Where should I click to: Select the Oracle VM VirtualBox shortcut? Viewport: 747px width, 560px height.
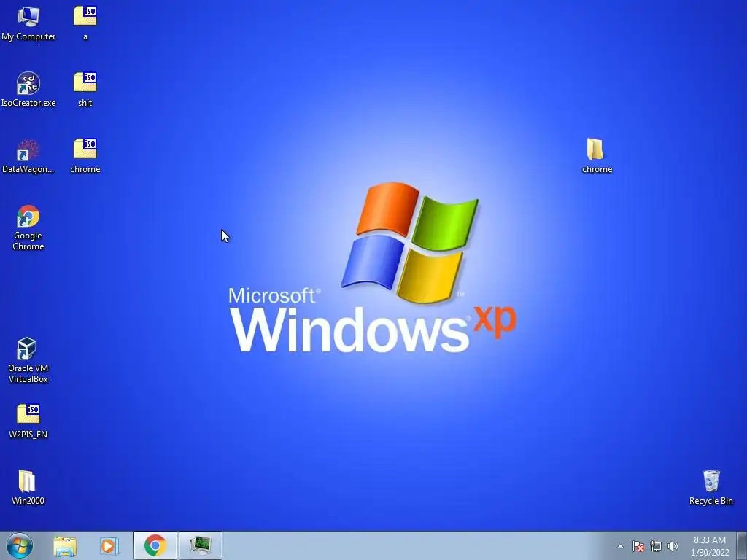(28, 360)
